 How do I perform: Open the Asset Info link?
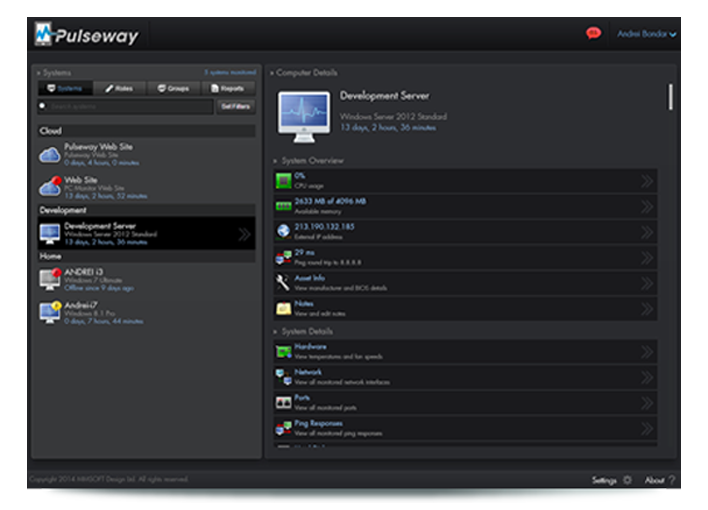(x=309, y=278)
